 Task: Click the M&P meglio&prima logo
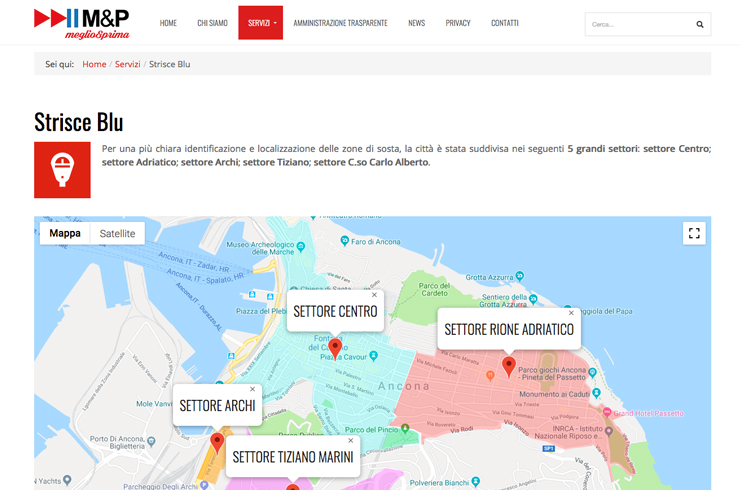click(x=82, y=23)
